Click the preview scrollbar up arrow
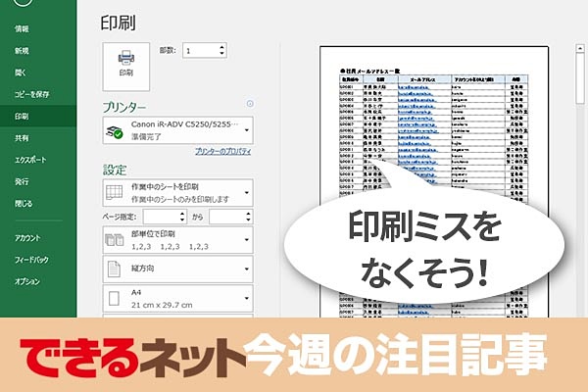 point(580,48)
